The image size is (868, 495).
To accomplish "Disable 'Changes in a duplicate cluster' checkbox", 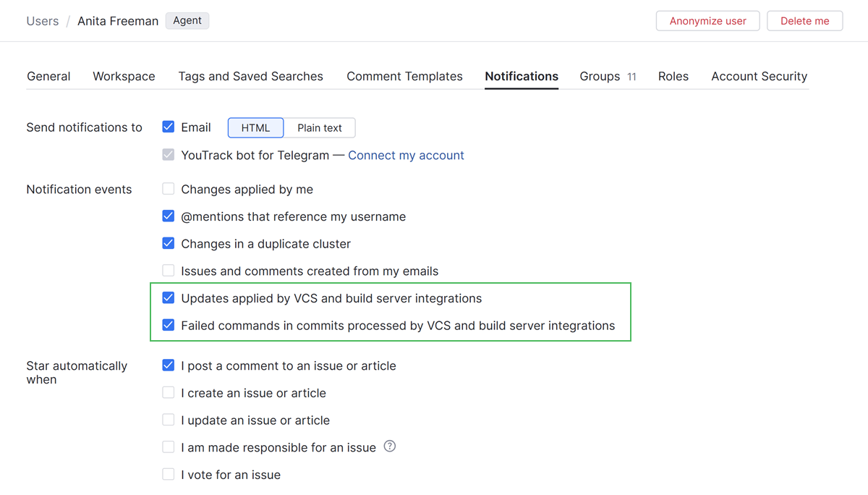I will (x=169, y=244).
